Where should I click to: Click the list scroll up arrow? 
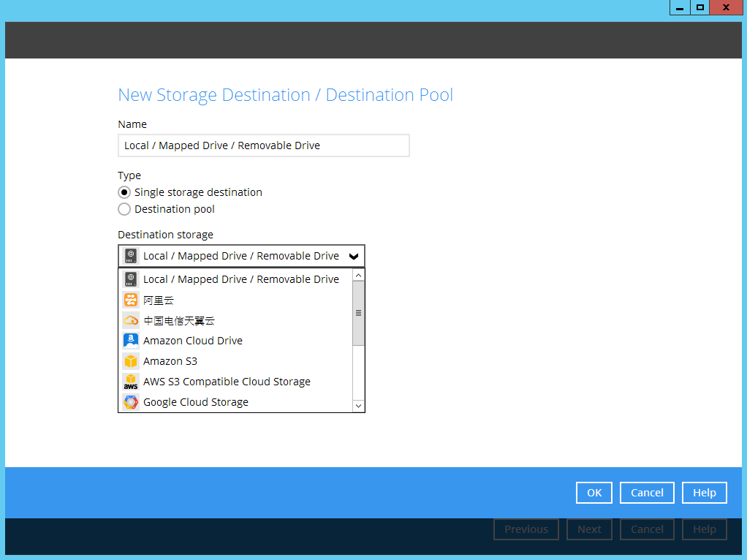[x=358, y=276]
